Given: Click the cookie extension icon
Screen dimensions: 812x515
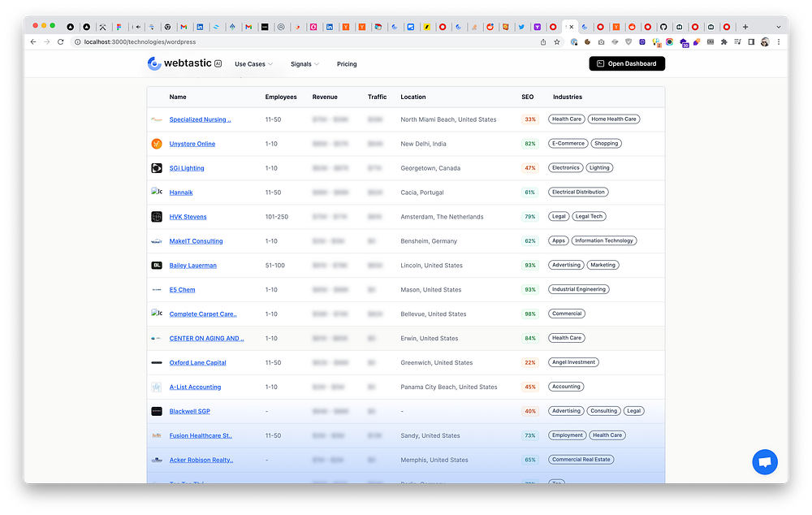Looking at the screenshot, I should coord(588,42).
